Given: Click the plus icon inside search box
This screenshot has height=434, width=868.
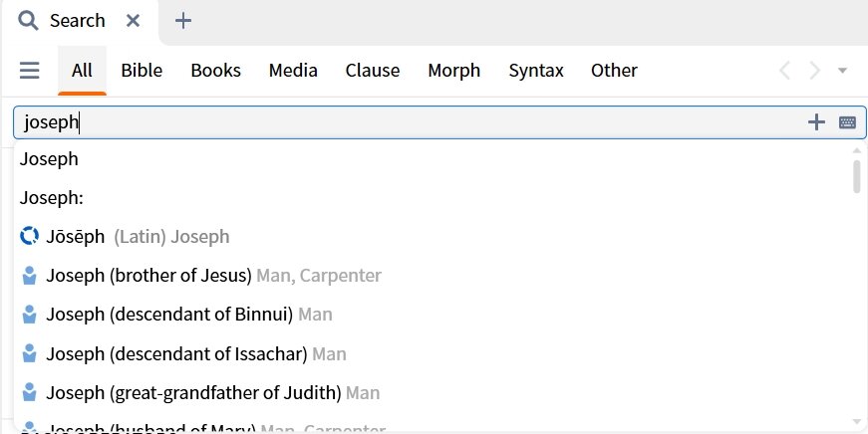Looking at the screenshot, I should (816, 122).
